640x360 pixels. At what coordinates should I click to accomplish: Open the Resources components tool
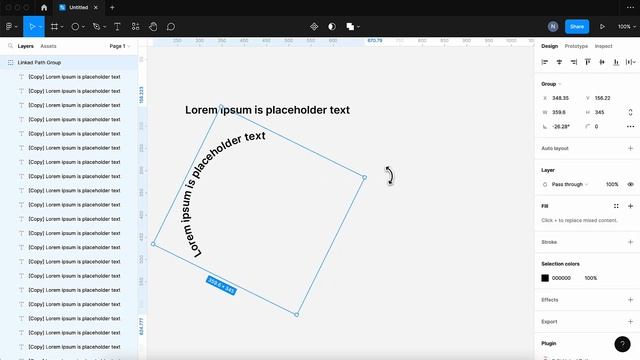point(136,27)
